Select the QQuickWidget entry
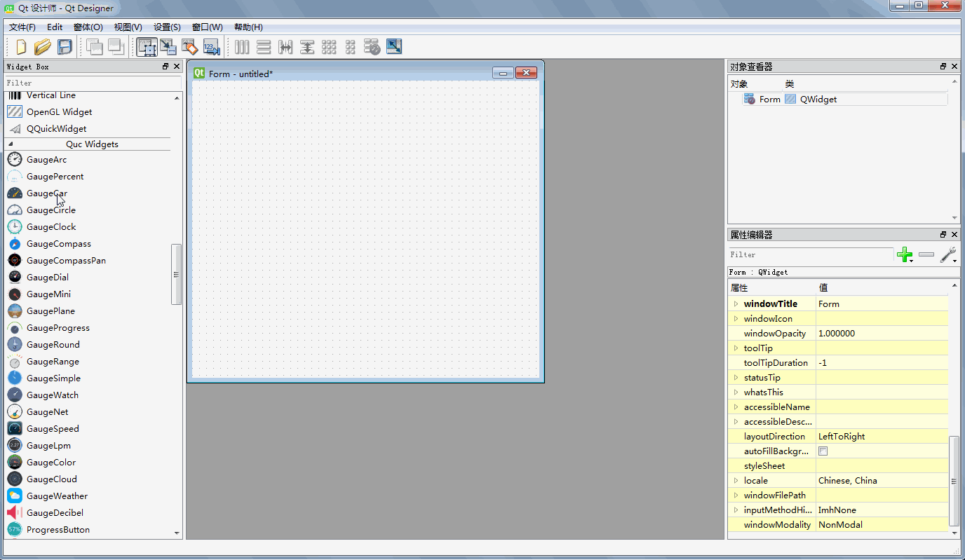This screenshot has width=965, height=560. pos(56,129)
